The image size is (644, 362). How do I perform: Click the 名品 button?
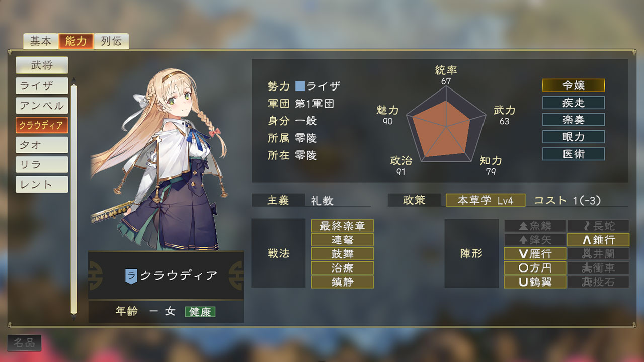coord(24,343)
